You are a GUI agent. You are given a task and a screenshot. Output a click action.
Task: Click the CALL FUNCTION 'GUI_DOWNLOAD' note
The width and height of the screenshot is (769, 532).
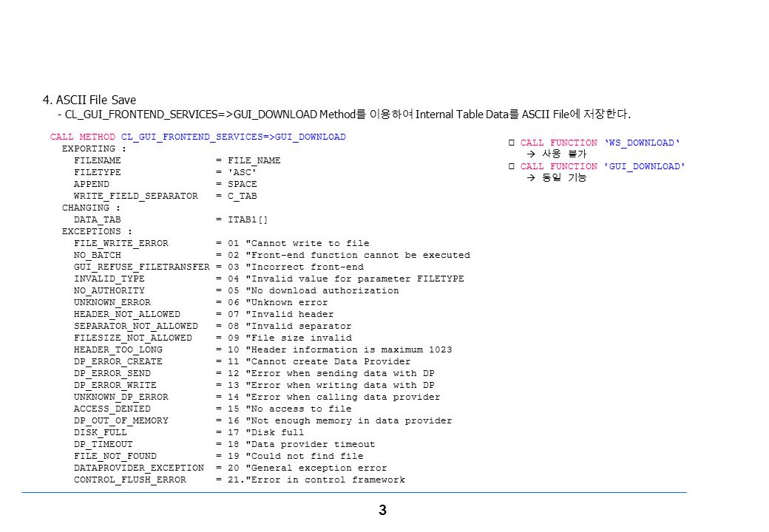tap(602, 166)
